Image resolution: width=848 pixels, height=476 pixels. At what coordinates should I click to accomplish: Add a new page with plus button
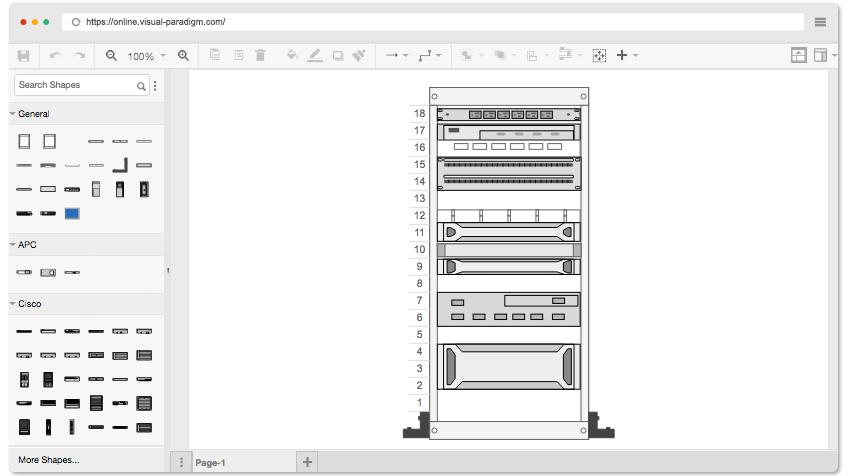click(x=307, y=462)
